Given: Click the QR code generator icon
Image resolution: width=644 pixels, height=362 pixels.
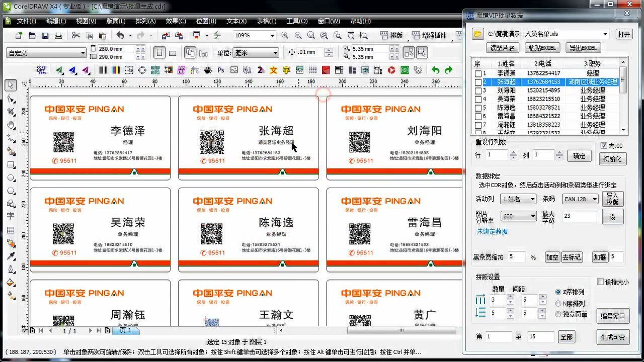Looking at the screenshot, I should (155, 70).
